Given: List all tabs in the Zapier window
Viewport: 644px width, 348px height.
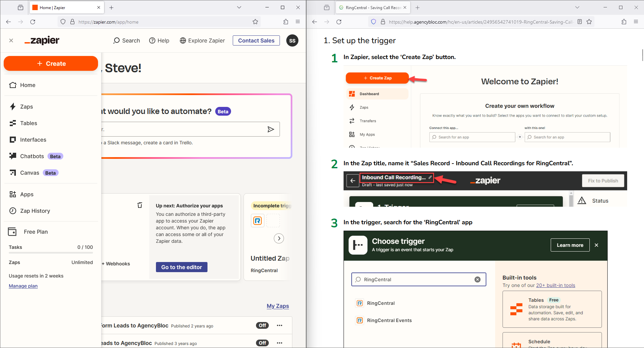Looking at the screenshot, I should [239, 7].
